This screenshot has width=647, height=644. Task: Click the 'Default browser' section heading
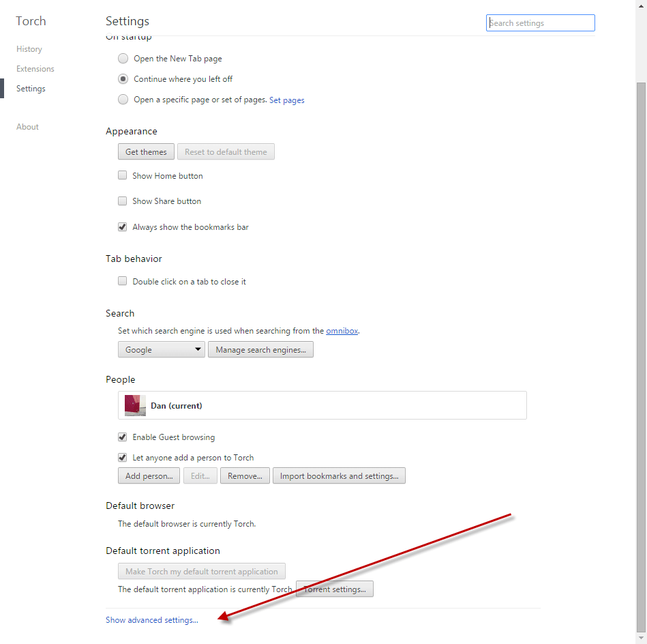[x=140, y=506]
